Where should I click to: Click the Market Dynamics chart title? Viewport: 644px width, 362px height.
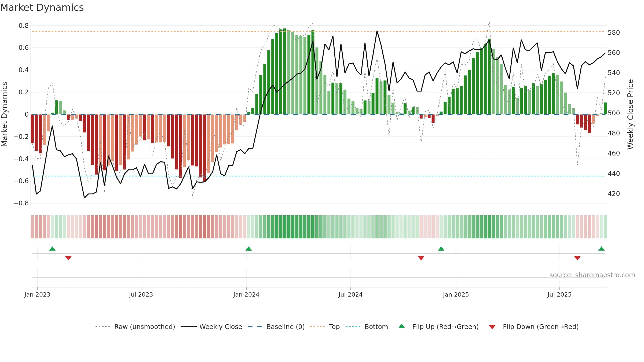click(x=42, y=8)
